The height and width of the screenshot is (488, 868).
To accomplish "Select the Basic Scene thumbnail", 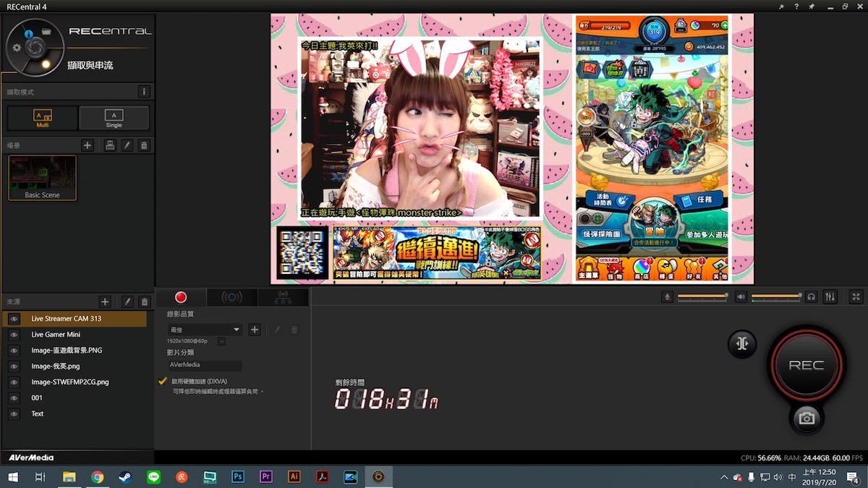I will (42, 177).
